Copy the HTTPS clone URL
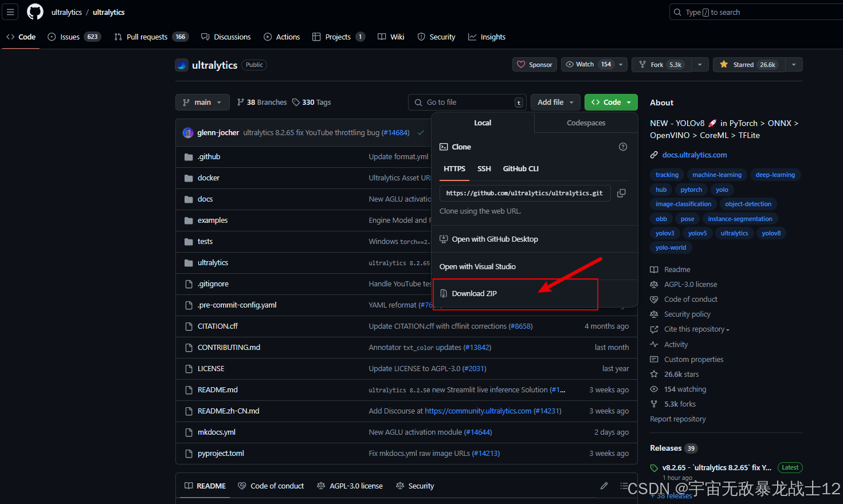Viewport: 843px width, 504px height. tap(621, 194)
